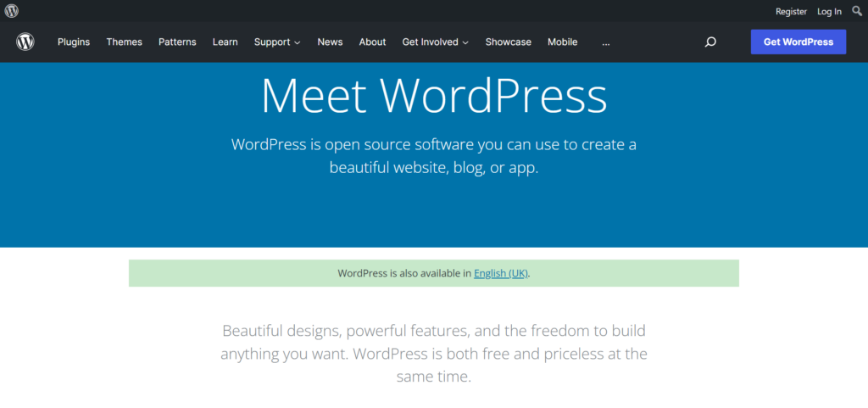Click the admin bar search icon
The width and height of the screenshot is (868, 408).
[x=857, y=11]
